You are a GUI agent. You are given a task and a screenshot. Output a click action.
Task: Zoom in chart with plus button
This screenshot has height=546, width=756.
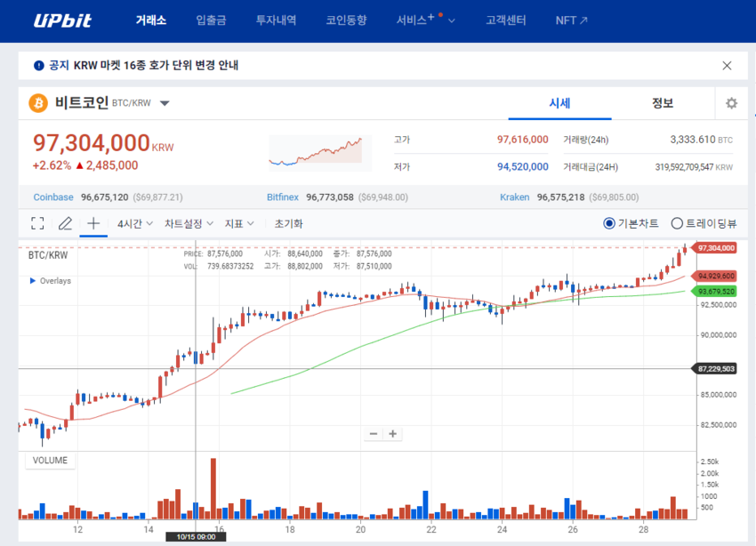pyautogui.click(x=392, y=434)
